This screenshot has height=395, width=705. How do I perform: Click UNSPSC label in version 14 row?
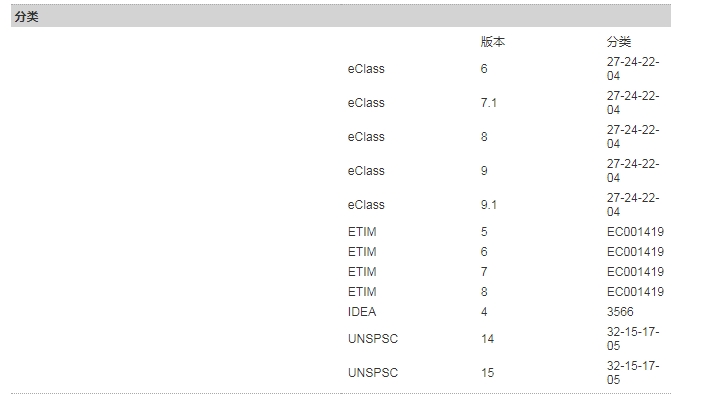[x=373, y=339]
